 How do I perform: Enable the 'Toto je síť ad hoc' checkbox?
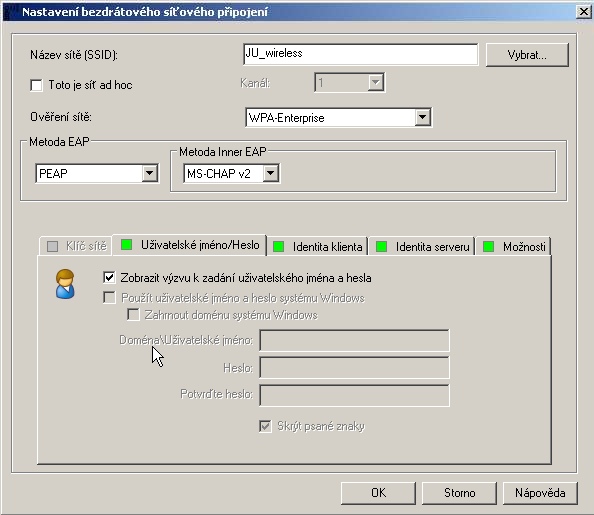point(36,85)
